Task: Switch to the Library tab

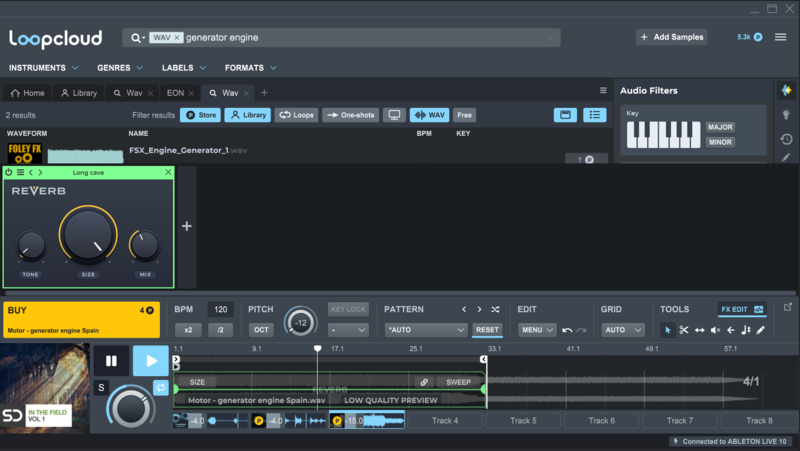Action: (x=78, y=93)
